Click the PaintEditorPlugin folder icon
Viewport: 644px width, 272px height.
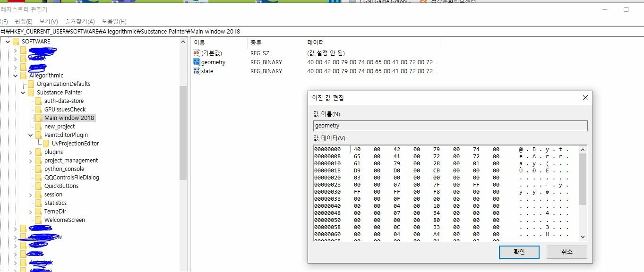[x=39, y=135]
